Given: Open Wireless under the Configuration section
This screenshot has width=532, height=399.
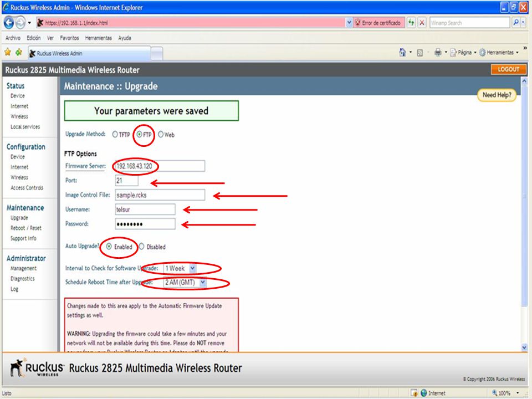Looking at the screenshot, I should point(19,177).
